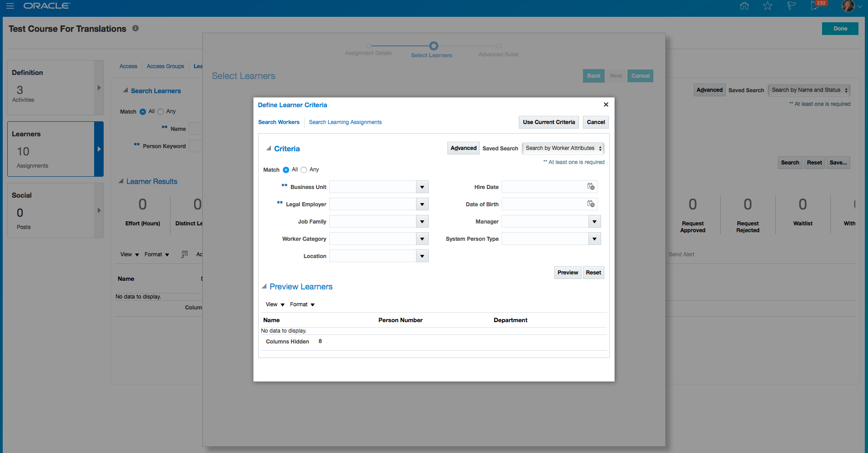This screenshot has width=868, height=453.
Task: Switch to Search Learning Assignments tab
Action: click(x=345, y=122)
